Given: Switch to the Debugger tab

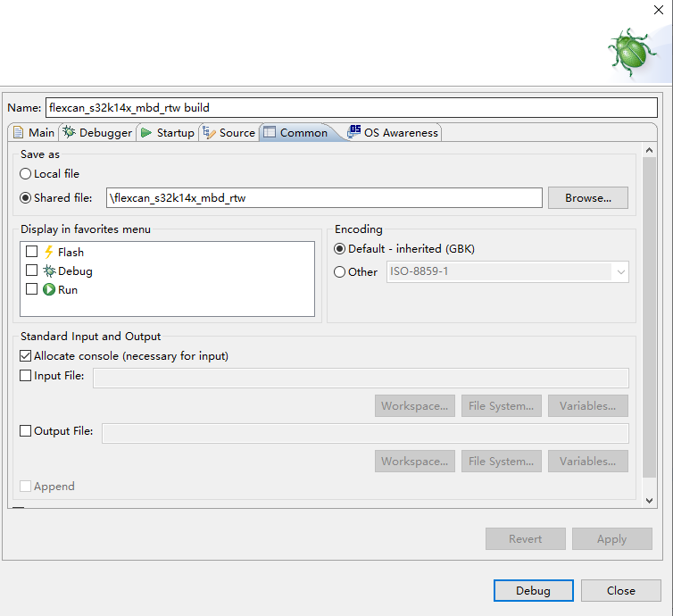Looking at the screenshot, I should click(97, 133).
